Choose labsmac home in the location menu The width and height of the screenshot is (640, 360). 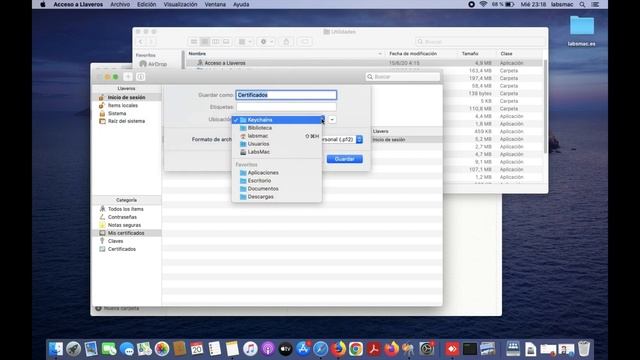[277, 136]
